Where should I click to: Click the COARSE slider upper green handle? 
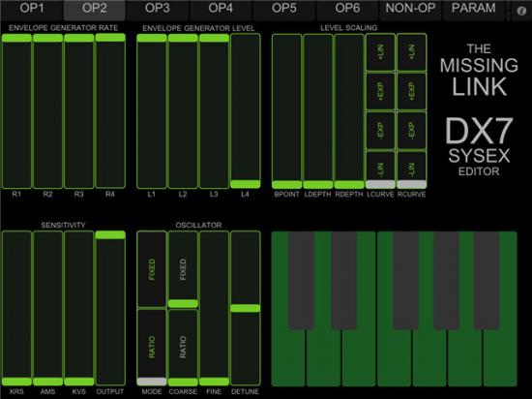[x=183, y=303]
